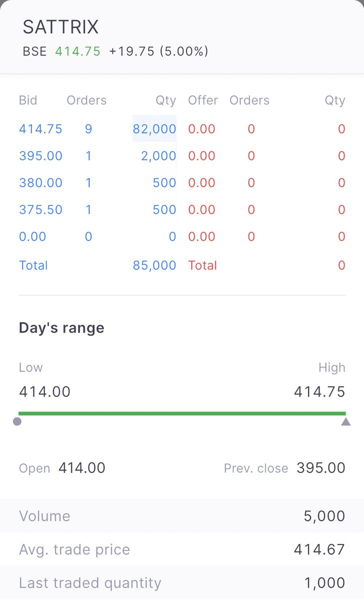Click the day's high value 414.75
This screenshot has height=600, width=364.
(x=320, y=391)
